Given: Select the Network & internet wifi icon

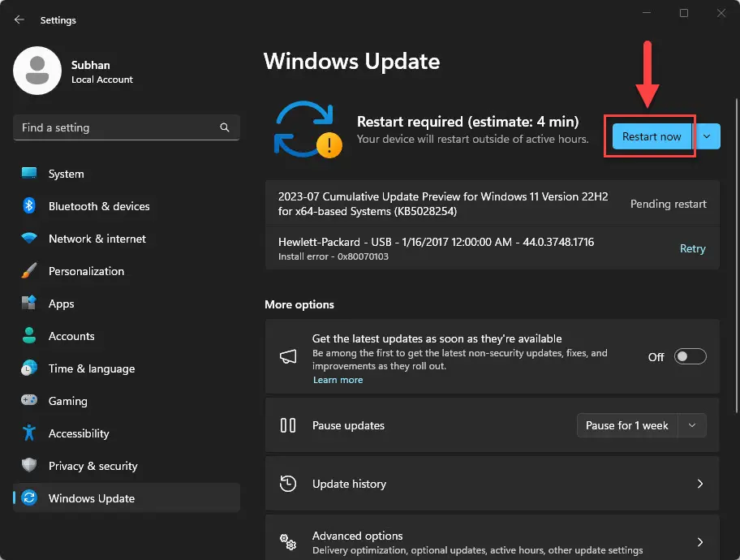Looking at the screenshot, I should (x=29, y=239).
